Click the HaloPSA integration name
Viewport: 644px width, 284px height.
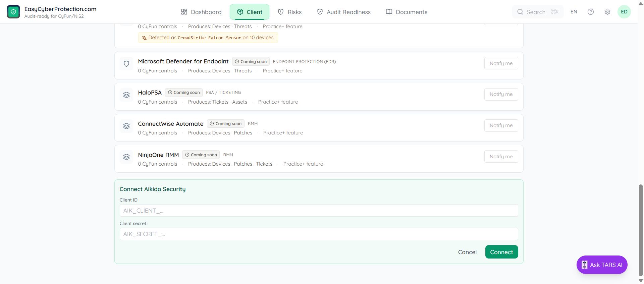[150, 93]
